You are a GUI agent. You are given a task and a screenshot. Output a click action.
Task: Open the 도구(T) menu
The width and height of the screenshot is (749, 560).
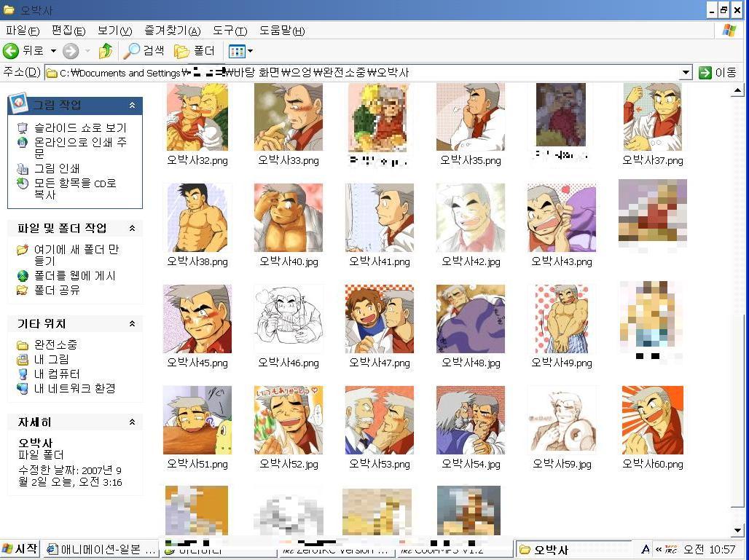230,31
